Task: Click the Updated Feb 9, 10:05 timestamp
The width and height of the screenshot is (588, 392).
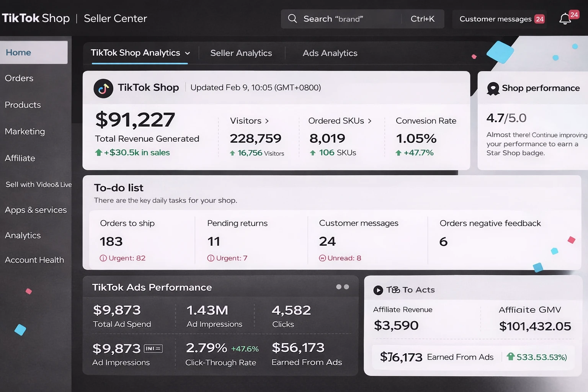Action: pyautogui.click(x=256, y=88)
